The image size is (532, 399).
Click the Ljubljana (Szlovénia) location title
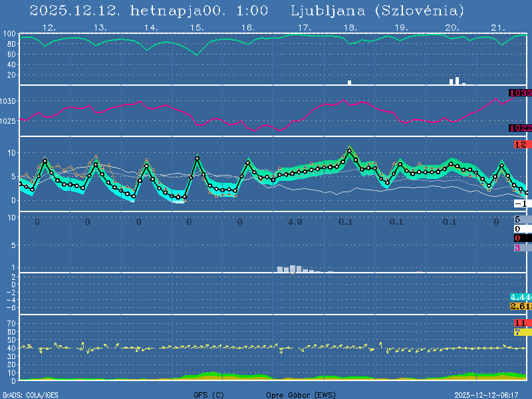click(x=378, y=11)
